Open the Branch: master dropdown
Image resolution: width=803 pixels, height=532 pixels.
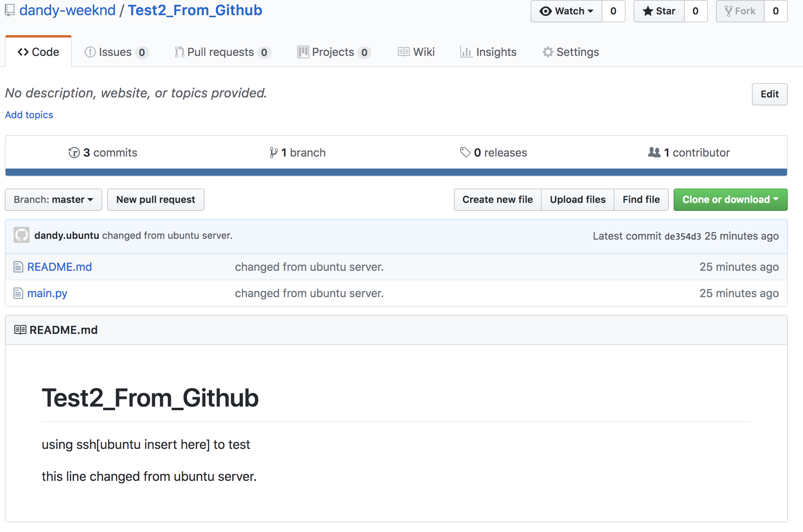pos(54,200)
